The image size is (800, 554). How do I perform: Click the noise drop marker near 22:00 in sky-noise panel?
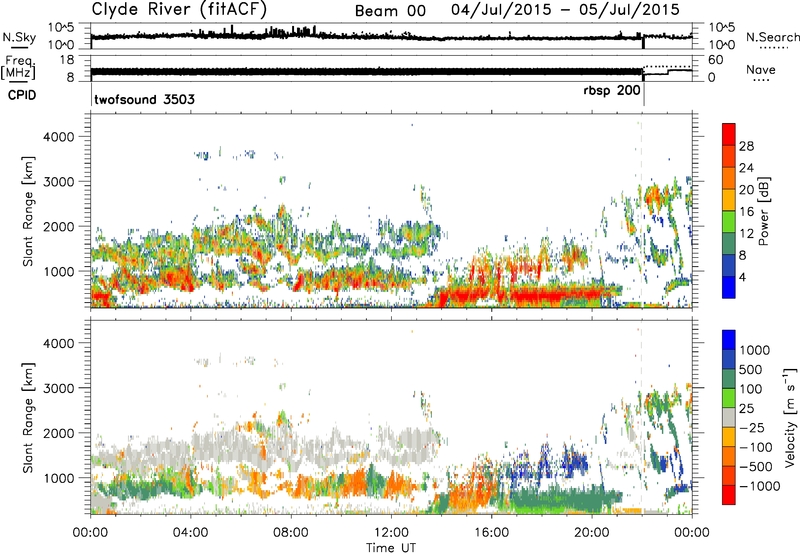643,42
